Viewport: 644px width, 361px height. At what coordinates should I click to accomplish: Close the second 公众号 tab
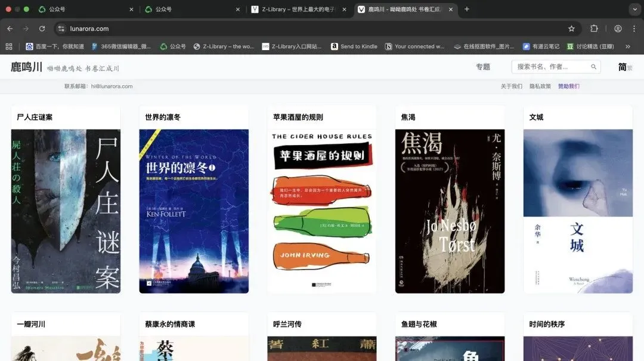[x=238, y=9]
